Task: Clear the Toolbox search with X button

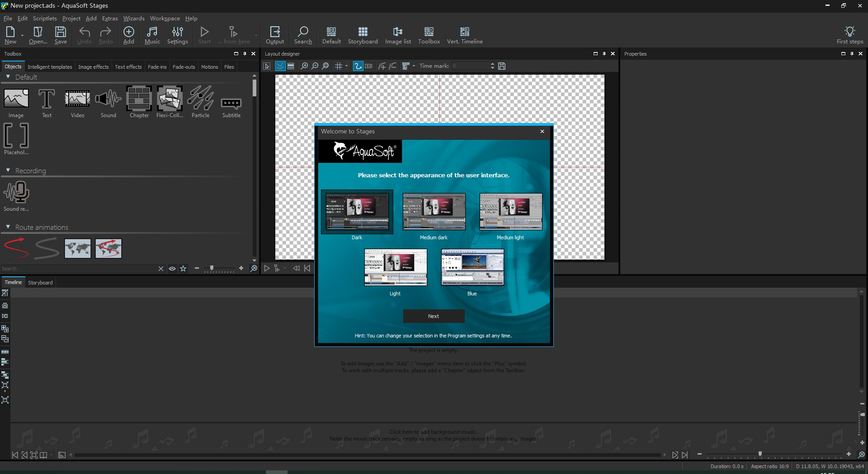Action: (x=161, y=269)
